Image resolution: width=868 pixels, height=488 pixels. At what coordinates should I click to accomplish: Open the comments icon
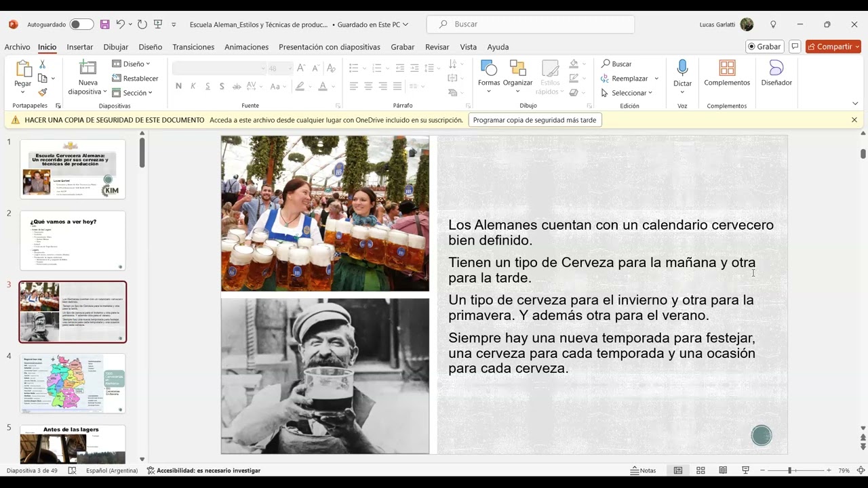tap(795, 47)
